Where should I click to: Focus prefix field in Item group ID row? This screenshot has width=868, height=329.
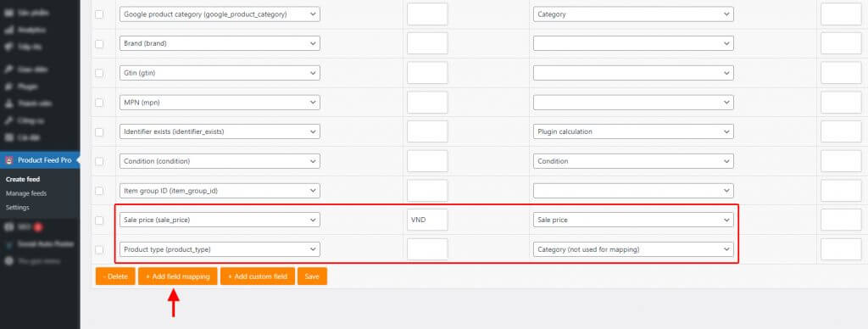427,191
